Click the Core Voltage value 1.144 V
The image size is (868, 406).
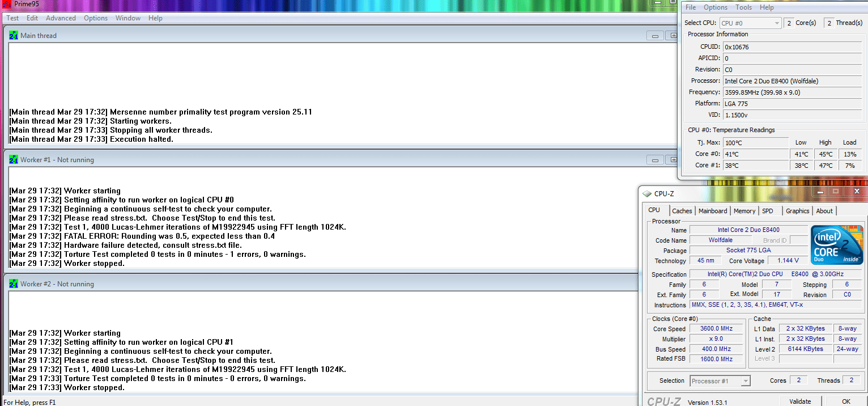click(788, 261)
